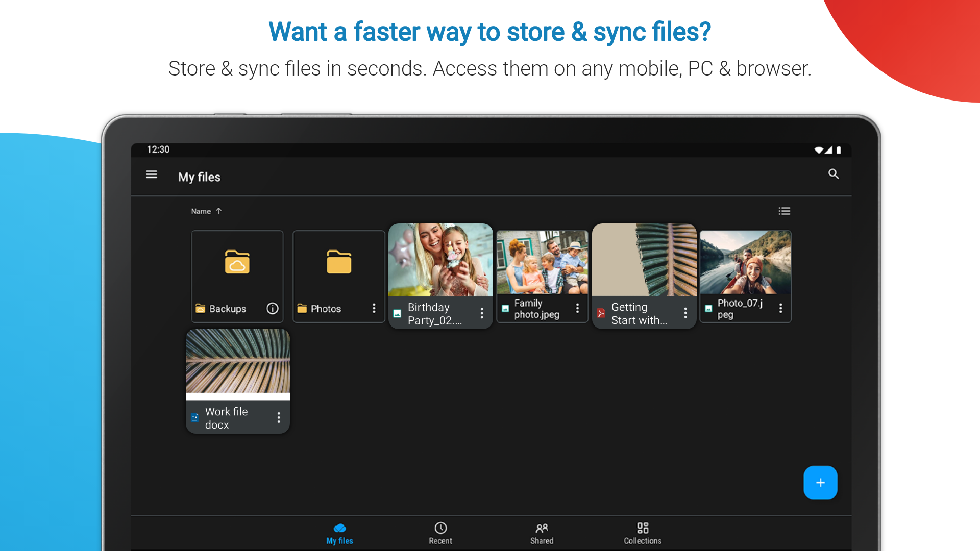Open the Work file docx thumbnail
This screenshot has height=551, width=980.
click(x=238, y=361)
